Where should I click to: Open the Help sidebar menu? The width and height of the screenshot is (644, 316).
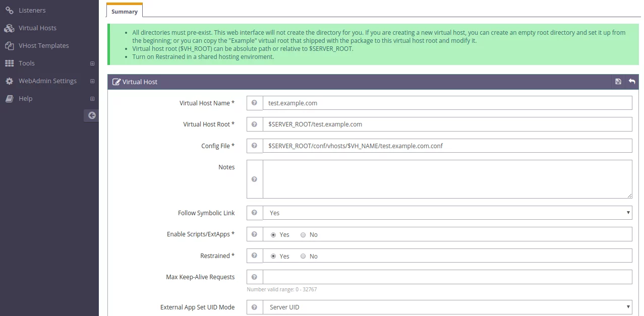(x=49, y=98)
